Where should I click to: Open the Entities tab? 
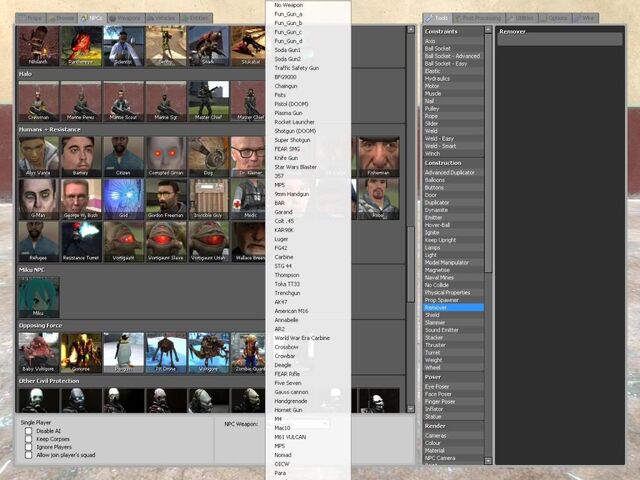[x=196, y=18]
